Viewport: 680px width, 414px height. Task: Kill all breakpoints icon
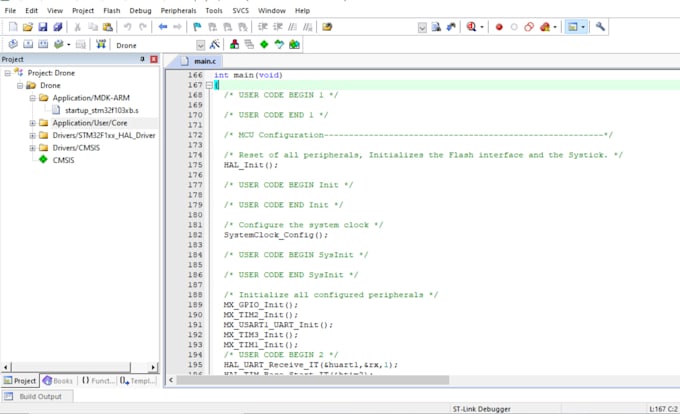545,27
